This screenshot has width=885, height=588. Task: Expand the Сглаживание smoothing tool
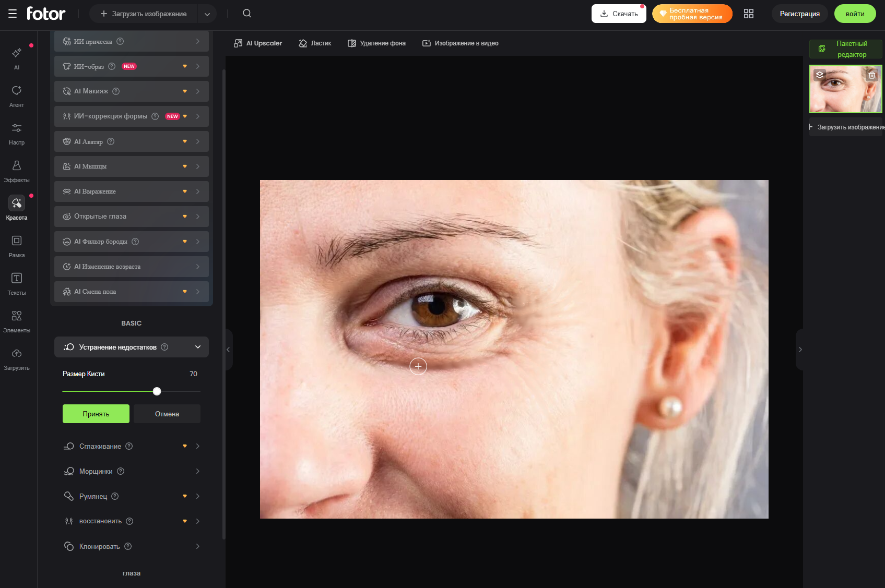132,446
